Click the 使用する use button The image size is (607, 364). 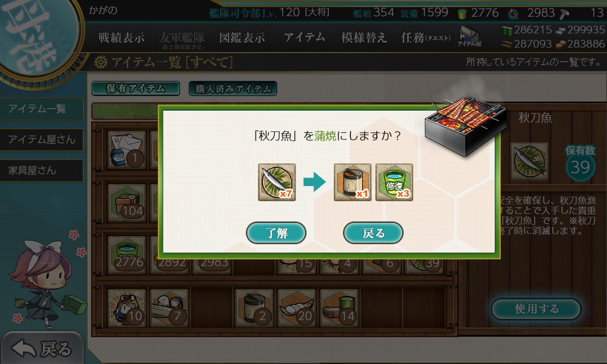[x=536, y=309]
